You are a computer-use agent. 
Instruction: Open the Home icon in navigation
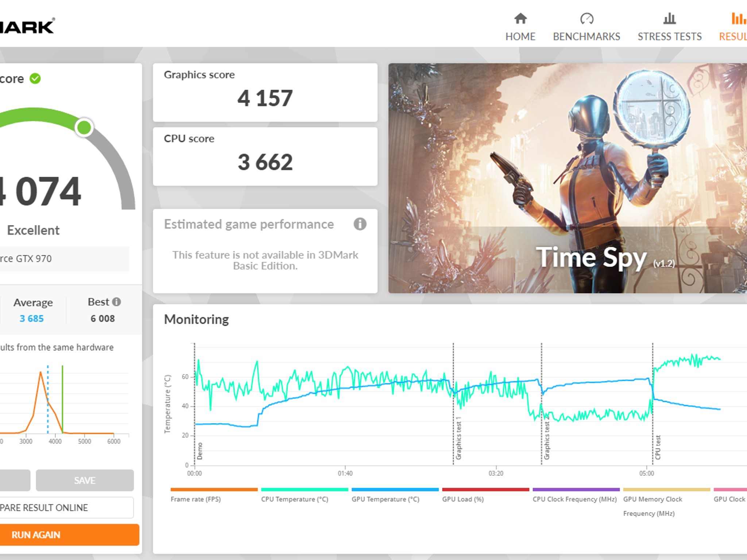coord(520,19)
